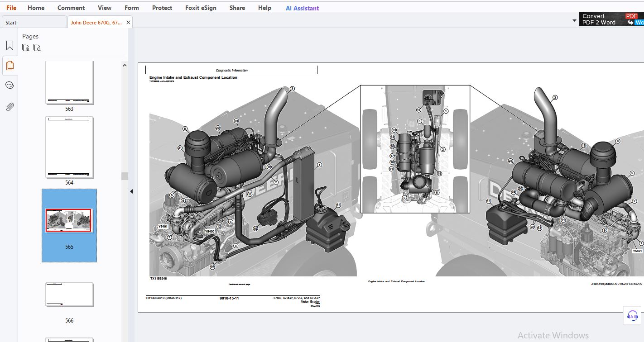
Task: Click the second page thumbnail size icon
Action: pos(37,47)
